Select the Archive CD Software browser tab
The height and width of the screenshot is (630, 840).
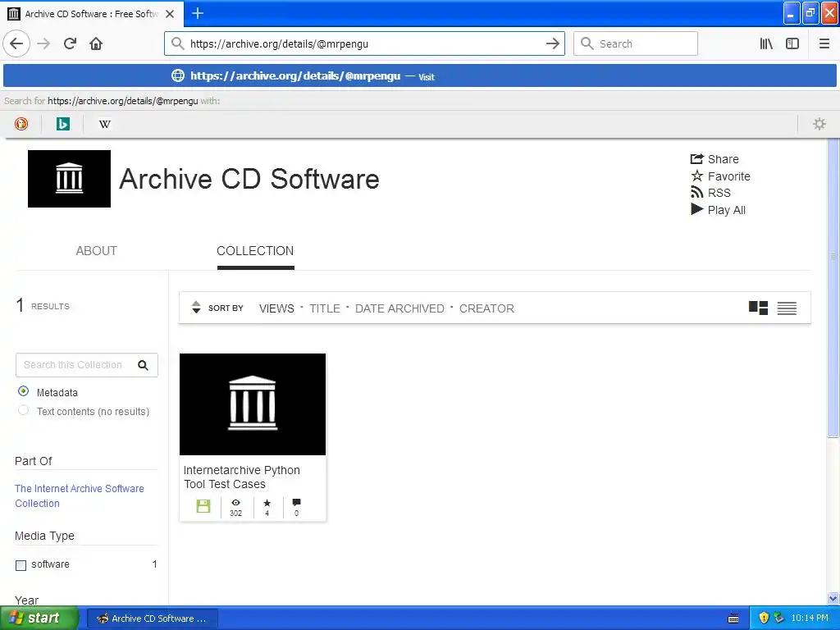pos(92,13)
